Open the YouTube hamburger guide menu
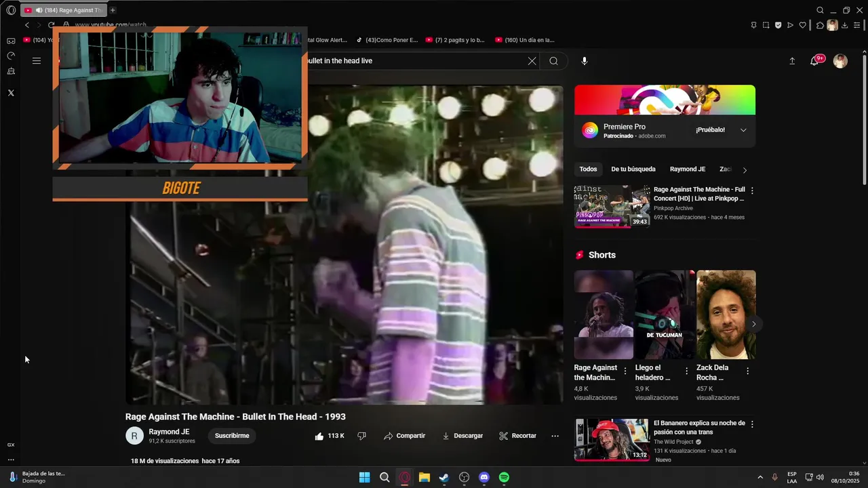This screenshot has height=488, width=868. click(37, 61)
